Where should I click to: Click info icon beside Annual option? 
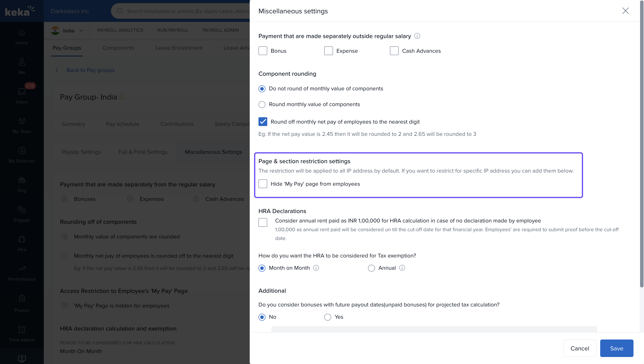tap(402, 268)
